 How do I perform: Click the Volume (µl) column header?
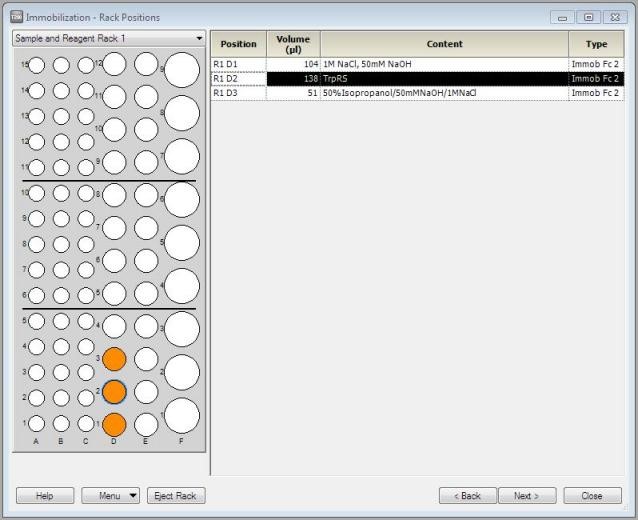click(293, 44)
